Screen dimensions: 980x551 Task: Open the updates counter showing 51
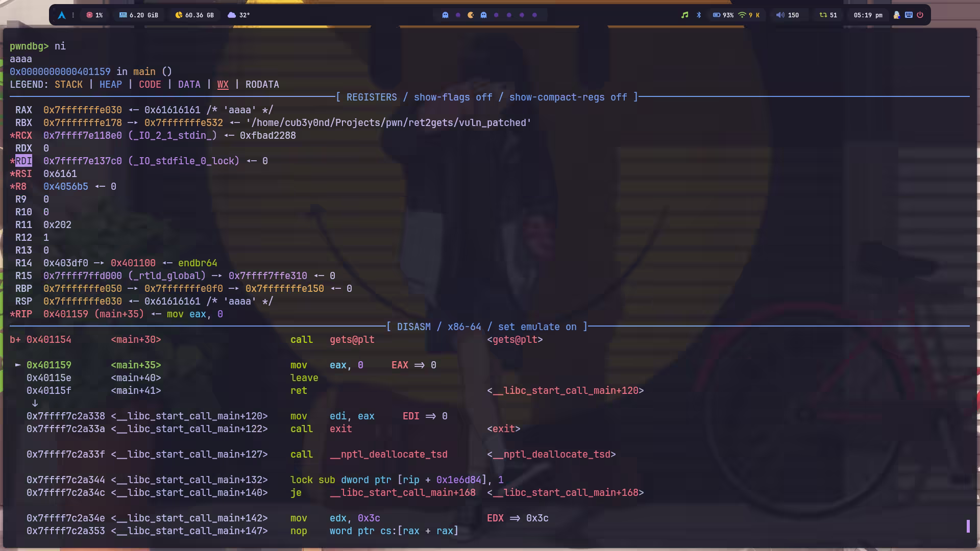[828, 15]
